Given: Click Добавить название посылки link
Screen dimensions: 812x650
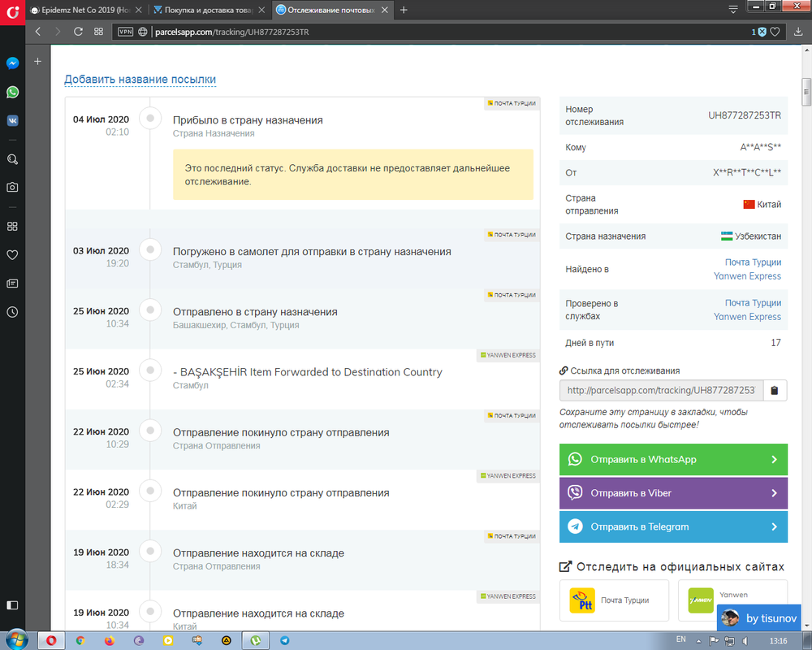Looking at the screenshot, I should 140,80.
